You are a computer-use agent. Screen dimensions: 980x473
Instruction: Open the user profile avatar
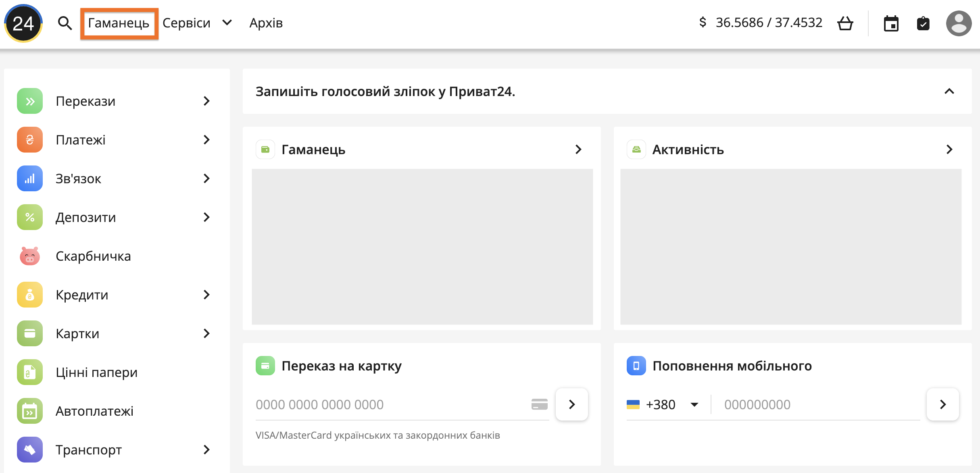(959, 23)
